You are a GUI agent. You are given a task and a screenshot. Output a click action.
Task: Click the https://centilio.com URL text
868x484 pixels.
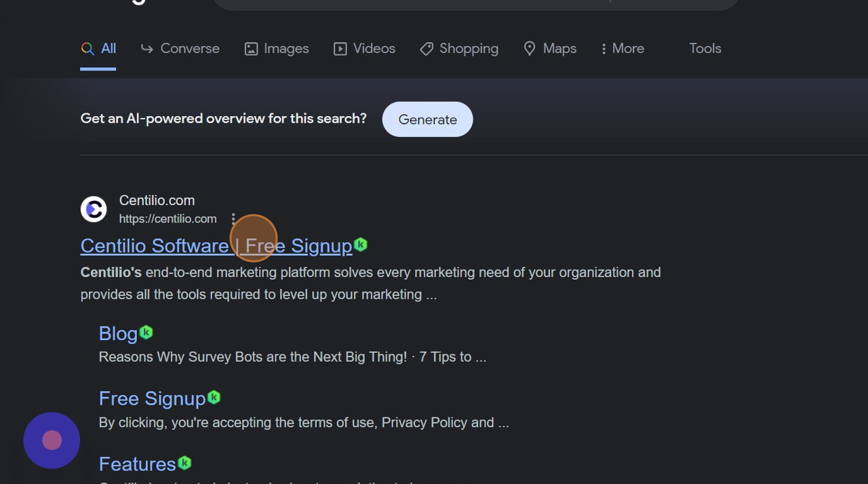pyautogui.click(x=167, y=219)
